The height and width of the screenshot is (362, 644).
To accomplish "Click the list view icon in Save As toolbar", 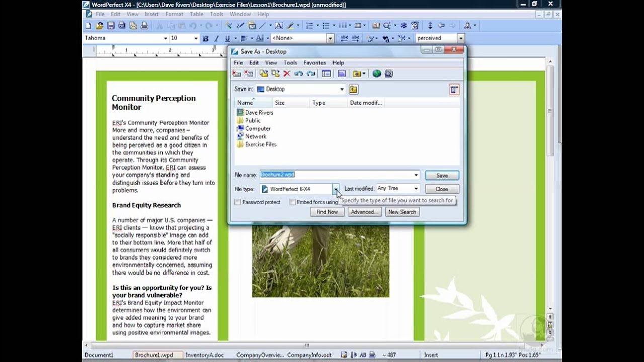I will point(326,74).
